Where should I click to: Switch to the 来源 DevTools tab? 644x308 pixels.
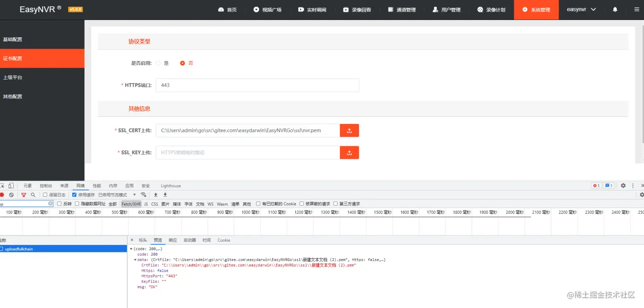tap(64, 186)
